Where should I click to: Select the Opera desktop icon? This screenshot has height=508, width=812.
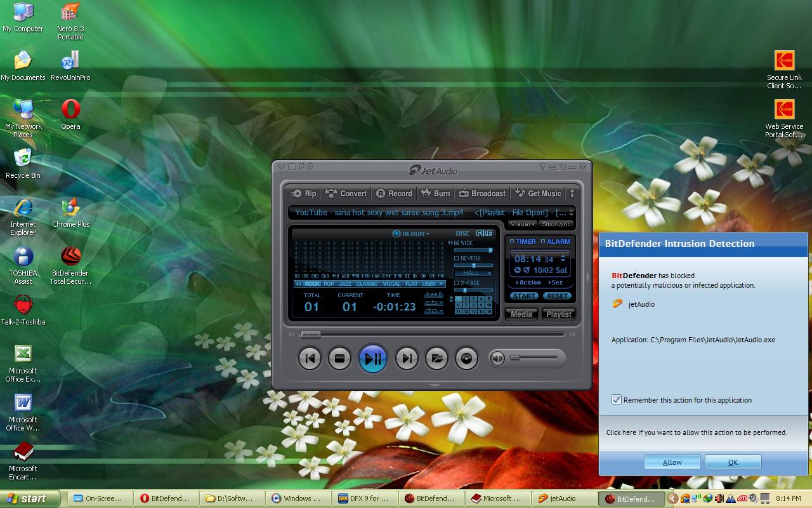click(70, 114)
